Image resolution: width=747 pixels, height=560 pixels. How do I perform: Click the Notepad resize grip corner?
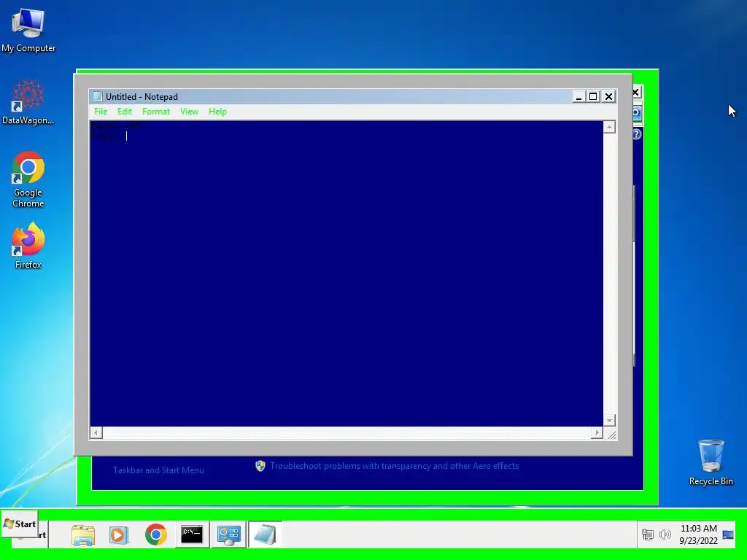(611, 434)
